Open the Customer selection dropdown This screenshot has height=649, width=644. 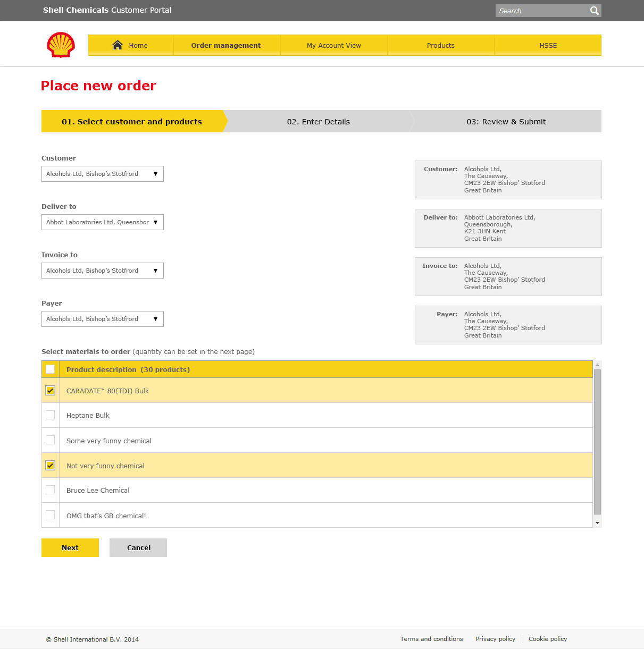tap(102, 174)
